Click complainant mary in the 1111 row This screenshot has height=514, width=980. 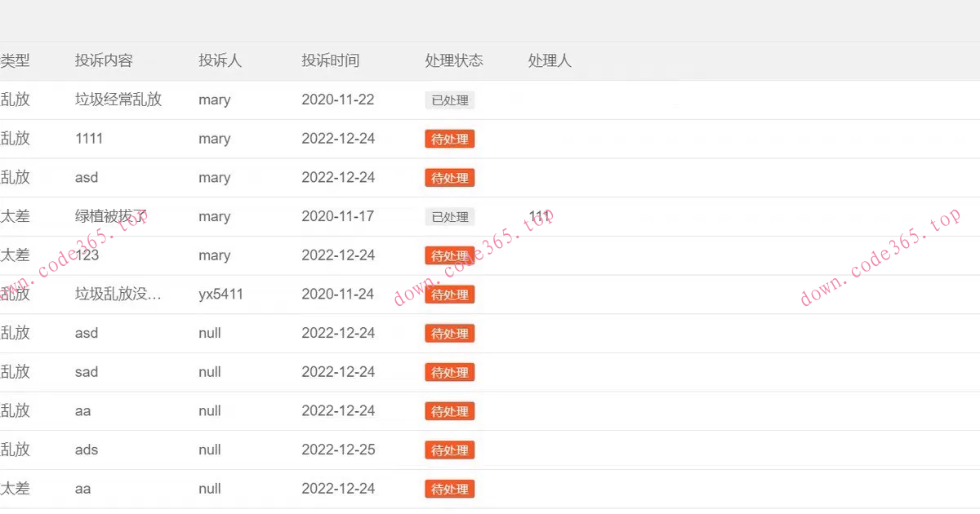tap(215, 140)
